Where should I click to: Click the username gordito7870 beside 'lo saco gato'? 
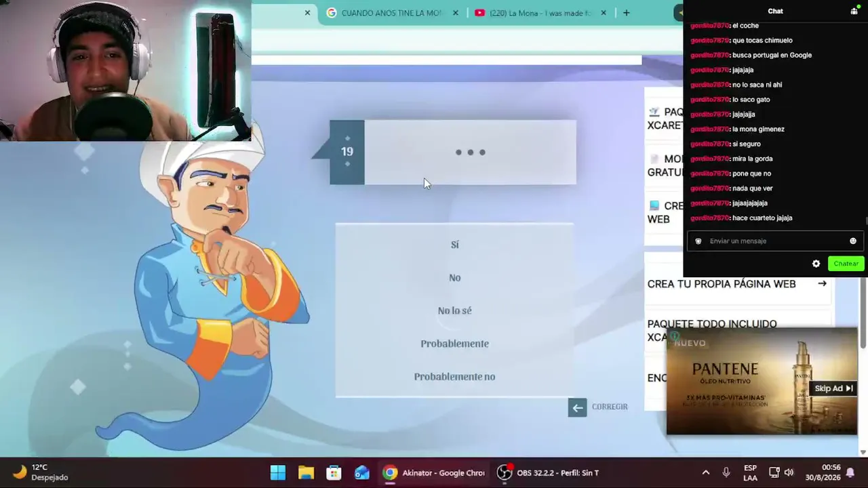(x=710, y=100)
